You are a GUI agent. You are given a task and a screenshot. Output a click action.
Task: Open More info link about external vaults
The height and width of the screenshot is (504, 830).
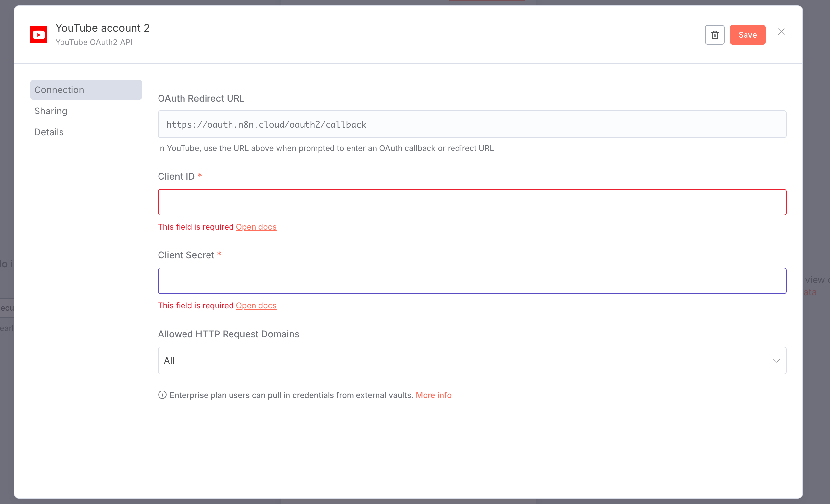coord(433,395)
